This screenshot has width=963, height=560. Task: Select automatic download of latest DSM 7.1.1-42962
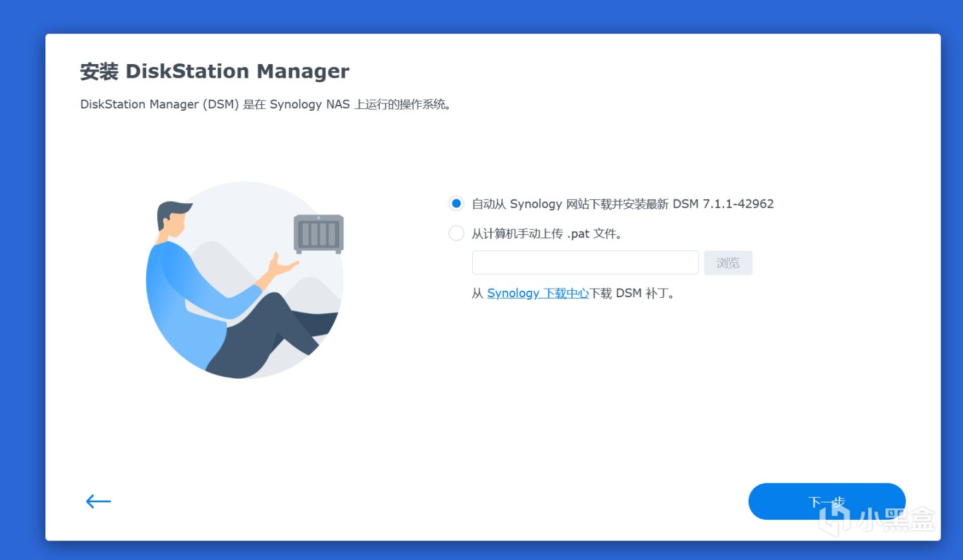click(457, 204)
